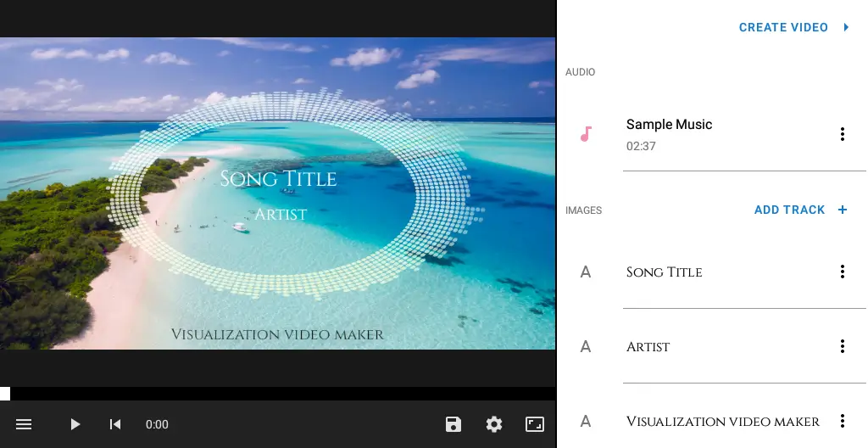Click Add Track button
Screen dimensions: 868x448
coord(800,210)
